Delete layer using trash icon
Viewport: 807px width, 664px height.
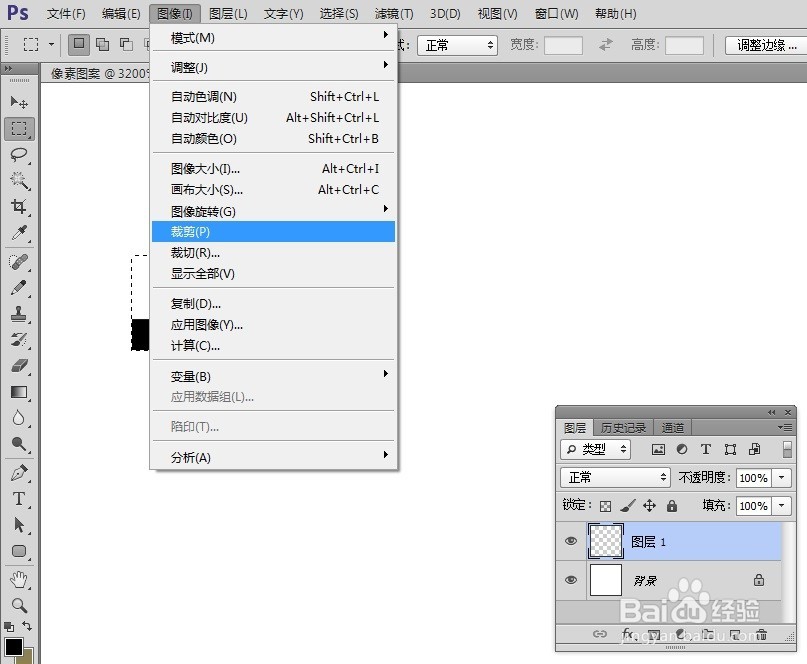tap(762, 634)
